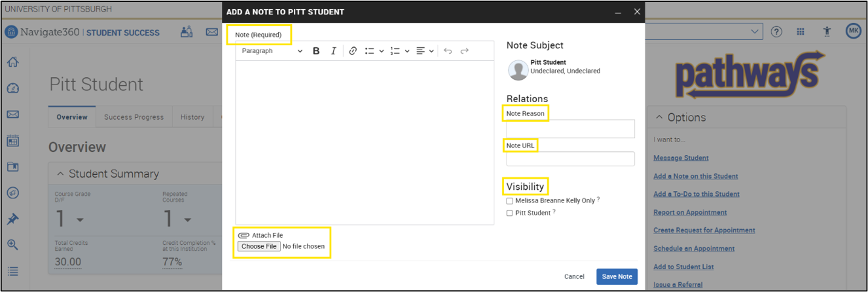Collapse the Options panel
The height and width of the screenshot is (292, 868).
(x=658, y=117)
